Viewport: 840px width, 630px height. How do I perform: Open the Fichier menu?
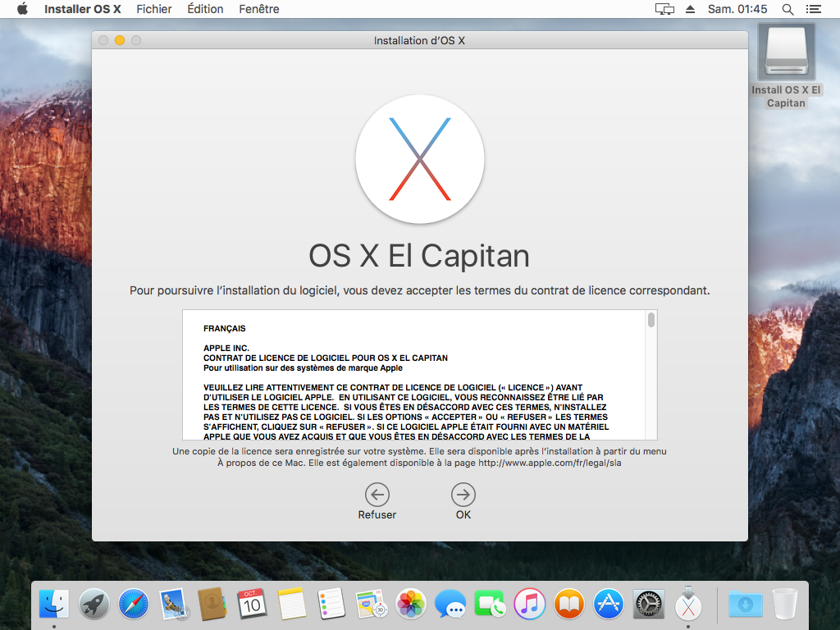coord(153,9)
